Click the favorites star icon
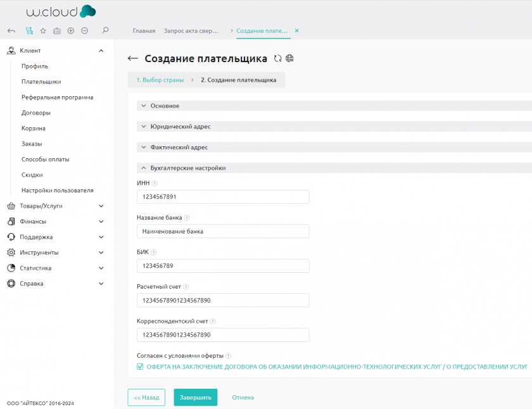Image resolution: width=532 pixels, height=409 pixels. tap(43, 30)
